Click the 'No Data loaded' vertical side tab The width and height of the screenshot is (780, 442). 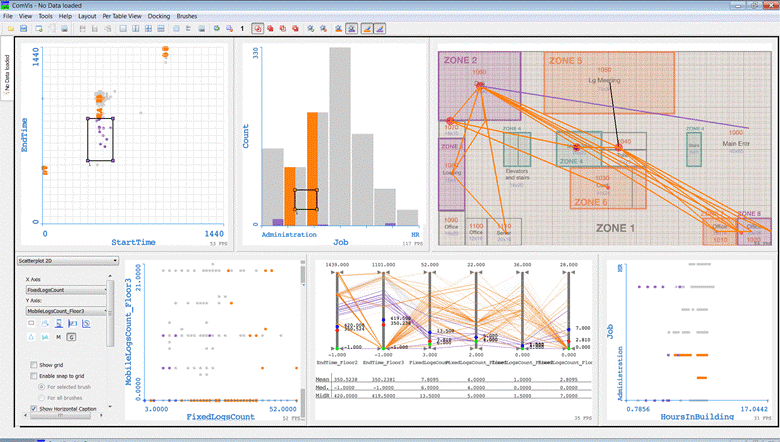click(x=6, y=73)
